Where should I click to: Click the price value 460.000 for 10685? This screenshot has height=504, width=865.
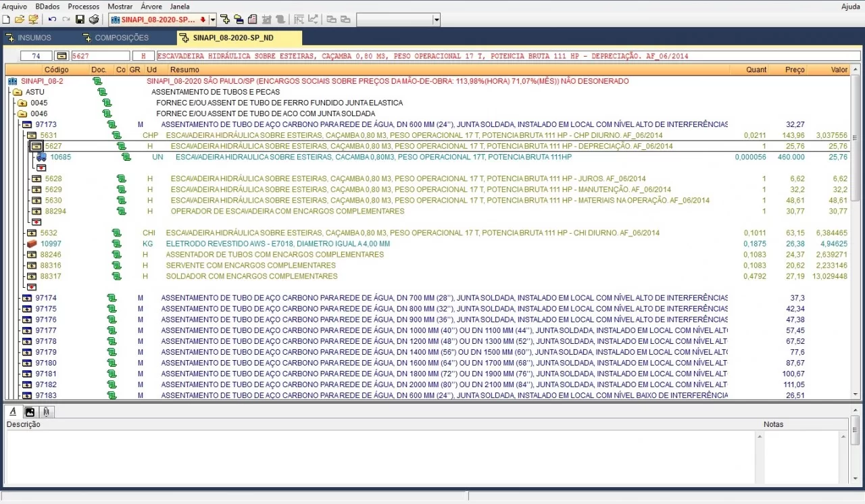click(x=791, y=157)
